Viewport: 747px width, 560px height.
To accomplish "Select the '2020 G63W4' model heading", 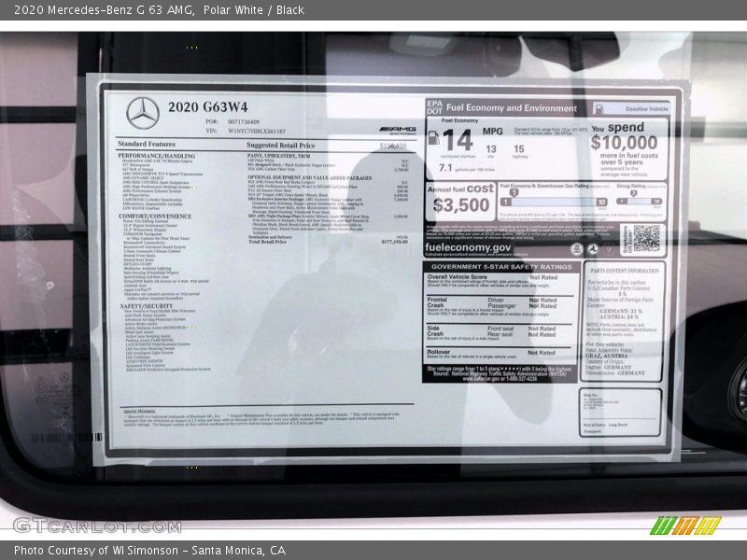I will [207, 106].
